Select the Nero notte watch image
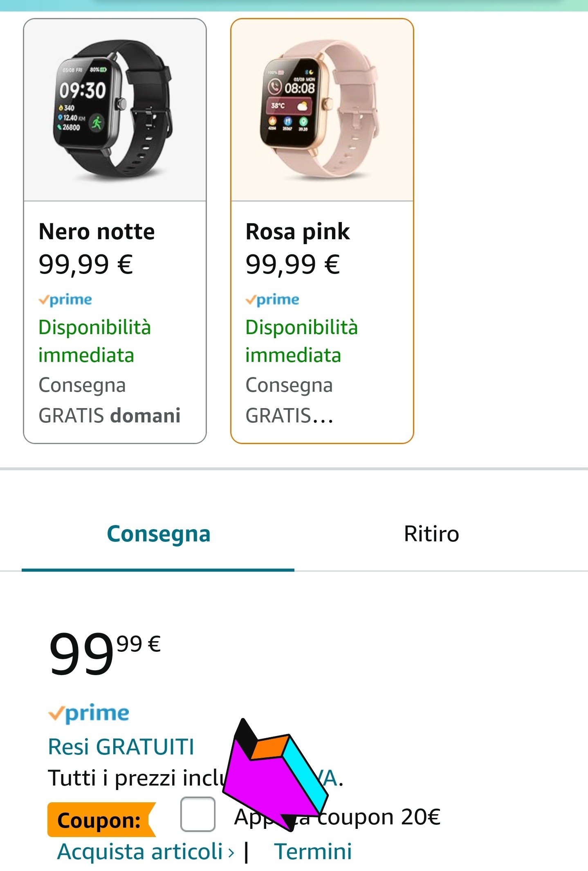Viewport: 588px width, 871px height. click(x=115, y=110)
